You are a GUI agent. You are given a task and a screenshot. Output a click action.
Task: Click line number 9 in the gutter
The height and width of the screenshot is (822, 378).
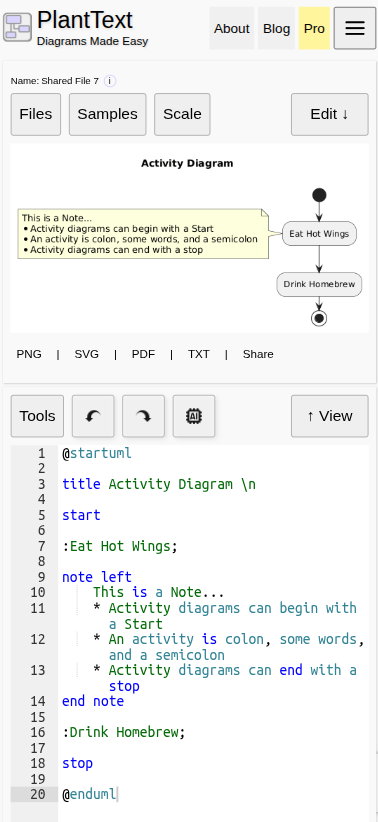click(42, 577)
